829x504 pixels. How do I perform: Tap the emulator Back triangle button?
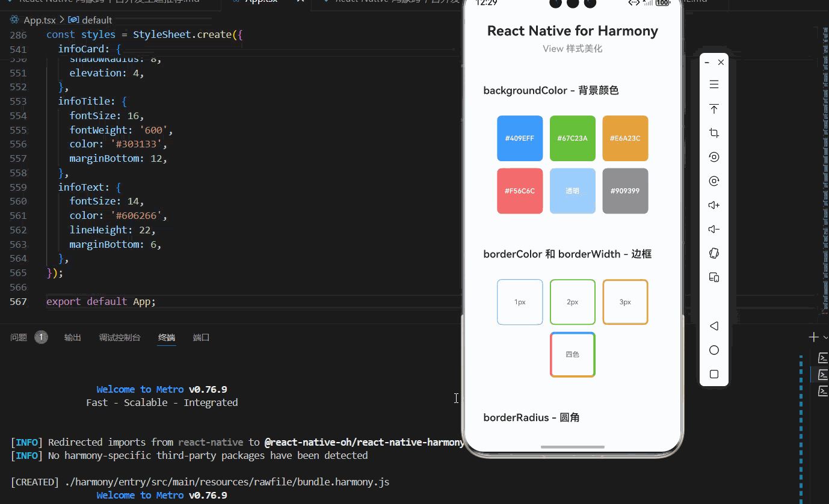(x=714, y=326)
